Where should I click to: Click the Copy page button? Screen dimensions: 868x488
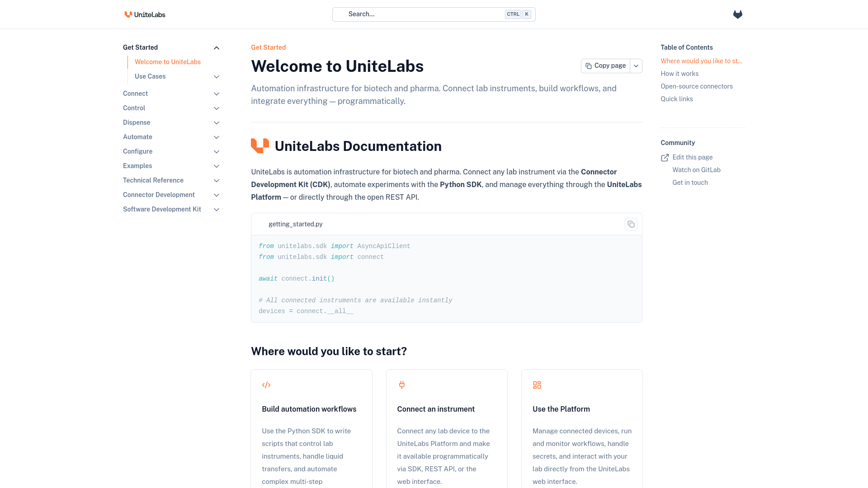point(605,66)
